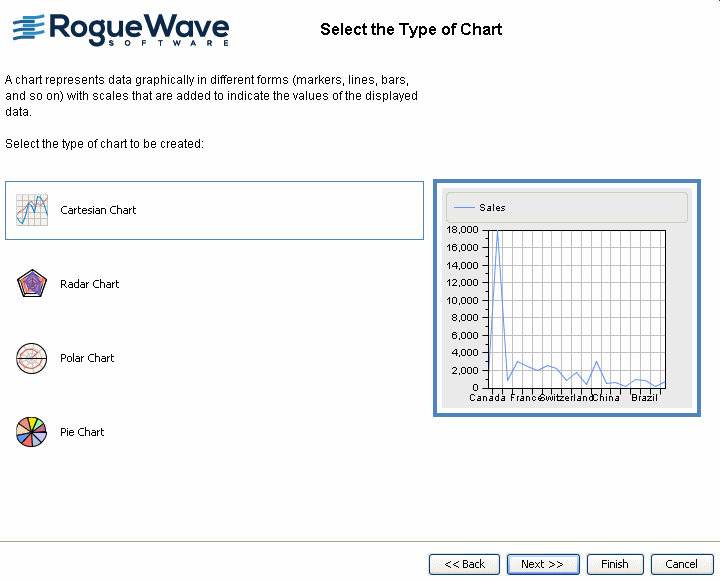Screen dimensions: 720x580
Task: Go back with the << Back button
Action: [464, 564]
